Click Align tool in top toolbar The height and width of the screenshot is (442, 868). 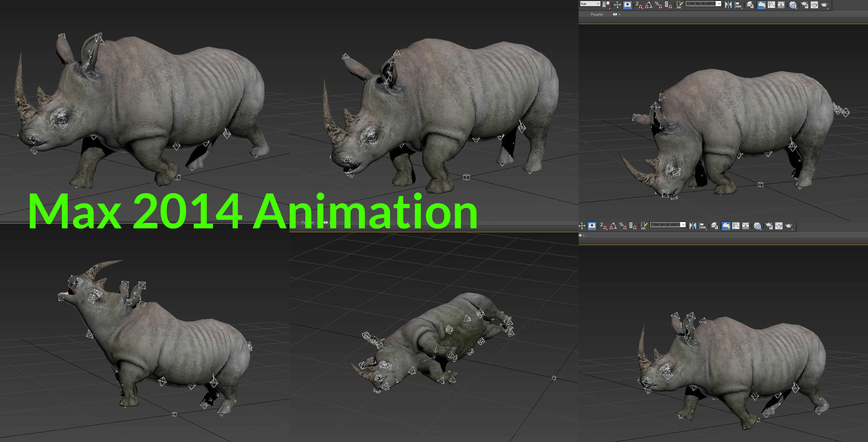738,5
